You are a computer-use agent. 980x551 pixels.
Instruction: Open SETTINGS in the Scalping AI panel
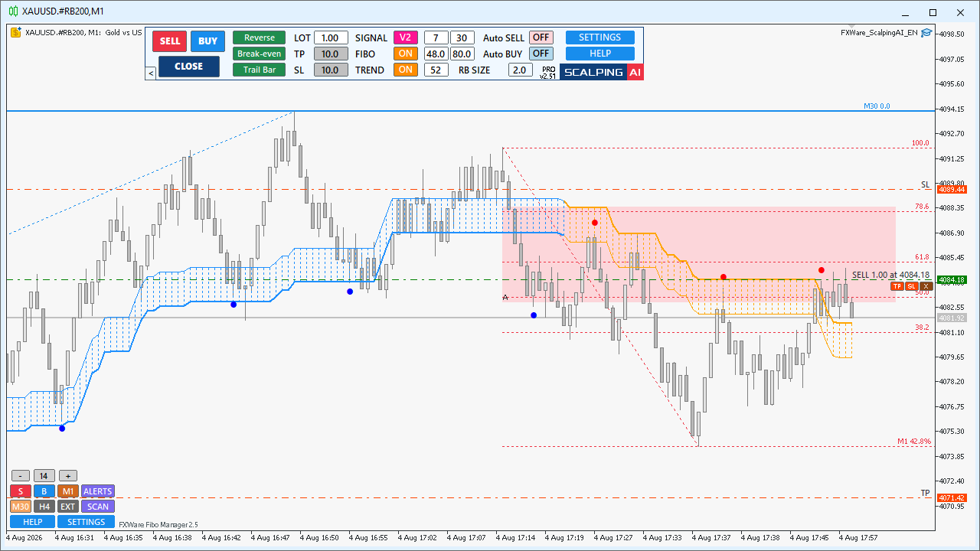coord(600,37)
